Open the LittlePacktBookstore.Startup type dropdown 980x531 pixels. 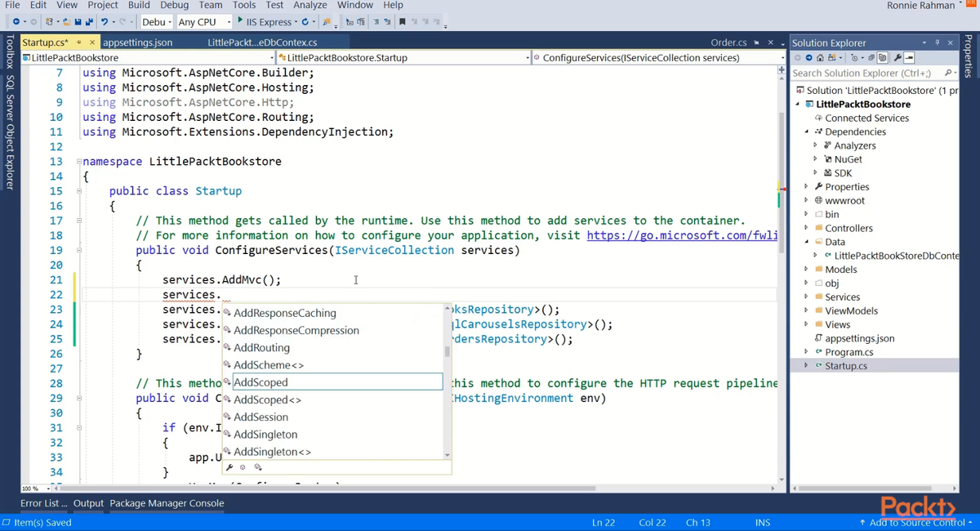(x=404, y=58)
